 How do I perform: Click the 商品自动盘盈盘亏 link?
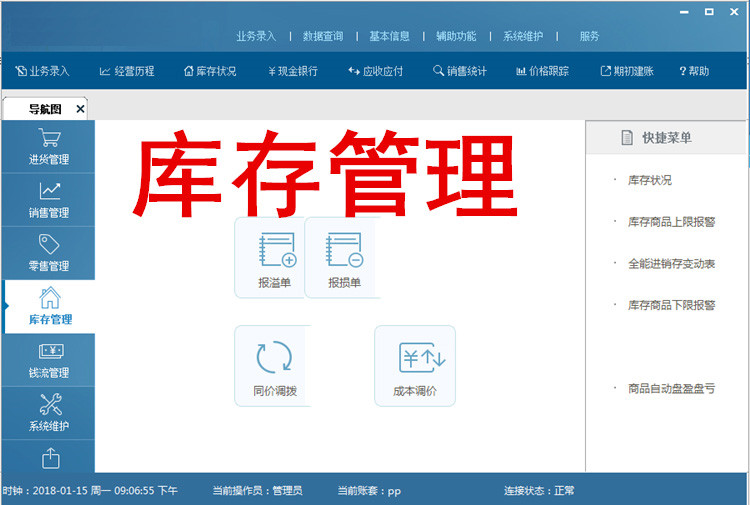click(671, 388)
